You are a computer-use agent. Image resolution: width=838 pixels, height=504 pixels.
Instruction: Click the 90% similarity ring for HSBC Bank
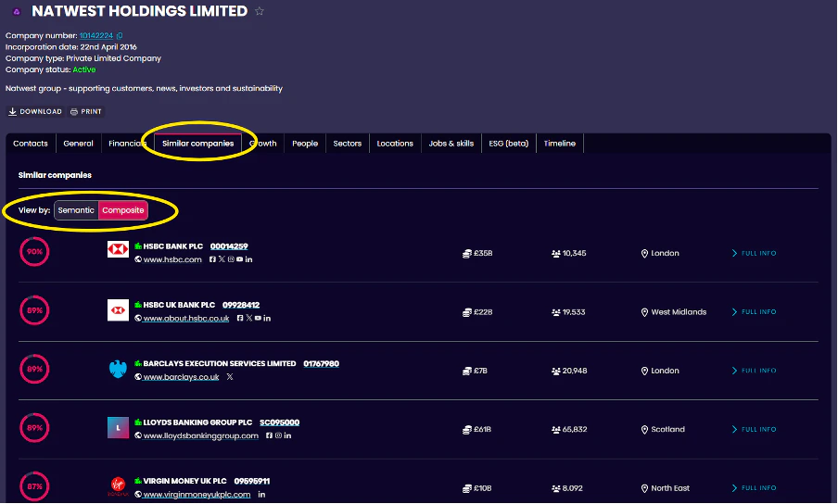tap(34, 251)
